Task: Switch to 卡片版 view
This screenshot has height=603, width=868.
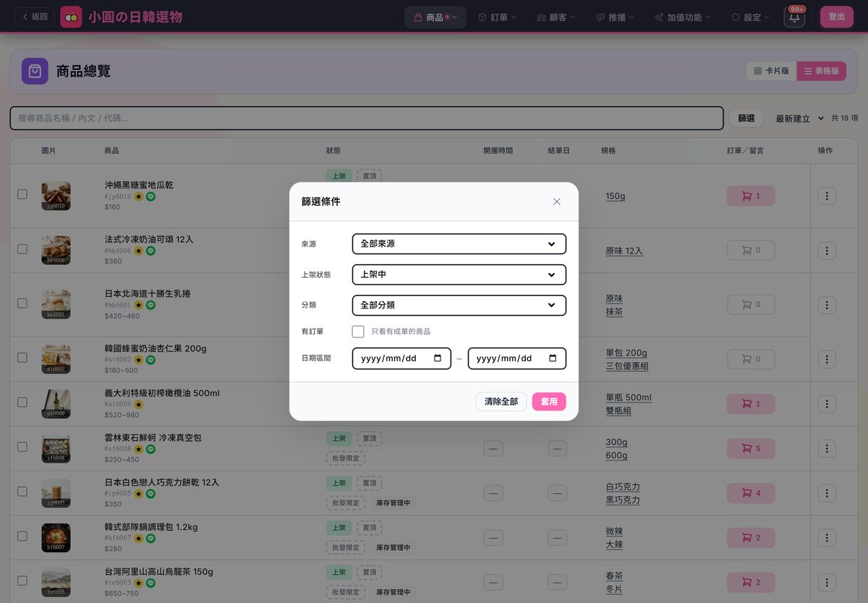Action: pyautogui.click(x=771, y=71)
